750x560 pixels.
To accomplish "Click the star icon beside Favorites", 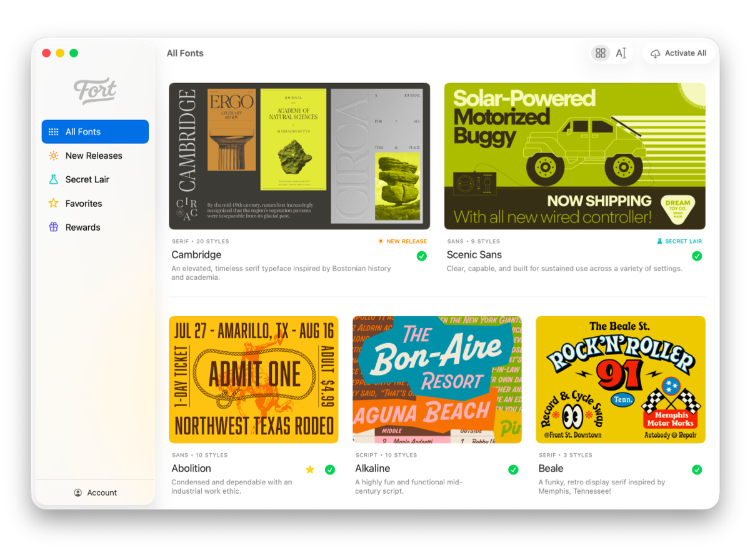I will 53,203.
